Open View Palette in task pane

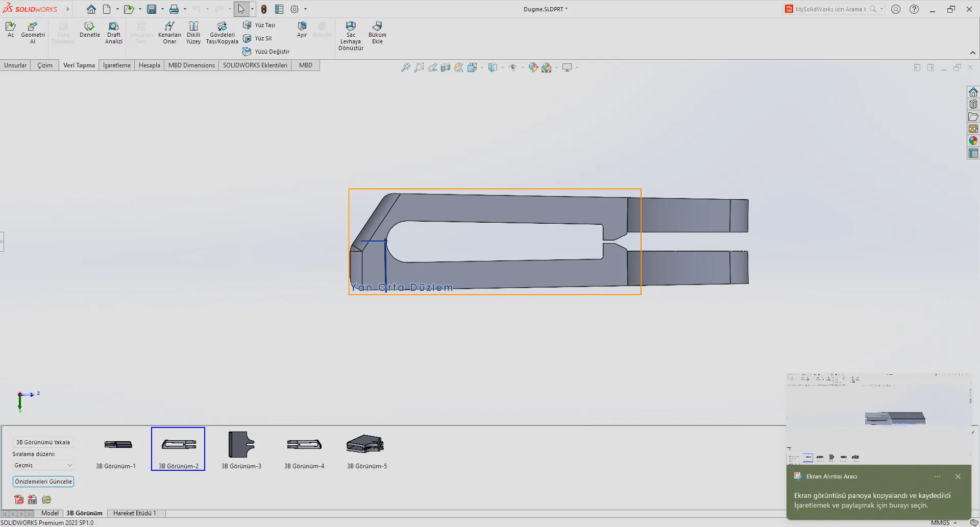[x=973, y=129]
